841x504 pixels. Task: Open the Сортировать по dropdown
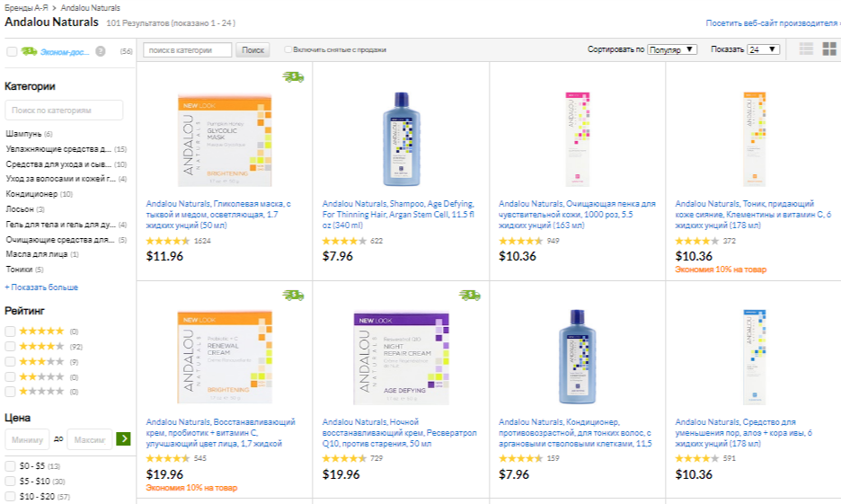pyautogui.click(x=672, y=49)
